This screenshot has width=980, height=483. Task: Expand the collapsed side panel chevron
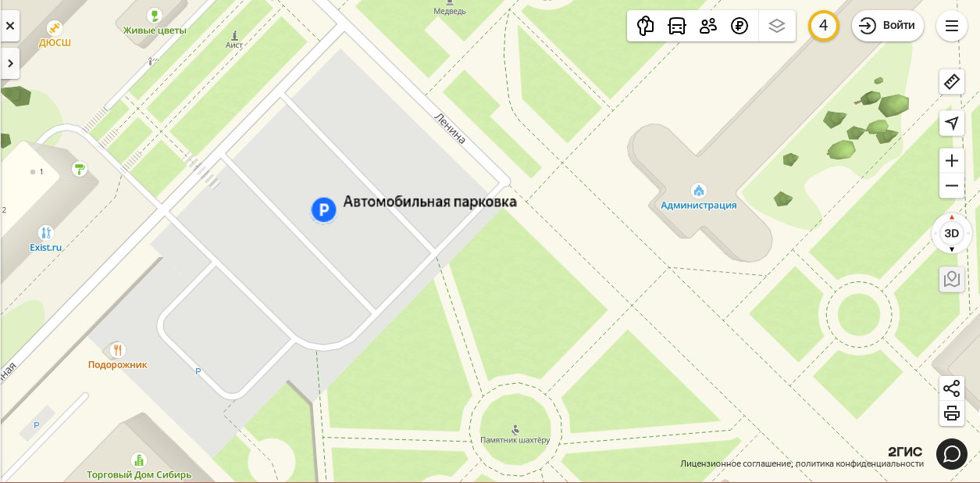[9, 63]
